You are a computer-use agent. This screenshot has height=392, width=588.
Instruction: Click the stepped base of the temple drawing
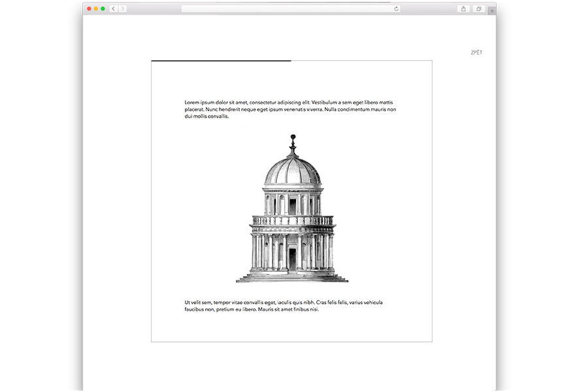(292, 278)
